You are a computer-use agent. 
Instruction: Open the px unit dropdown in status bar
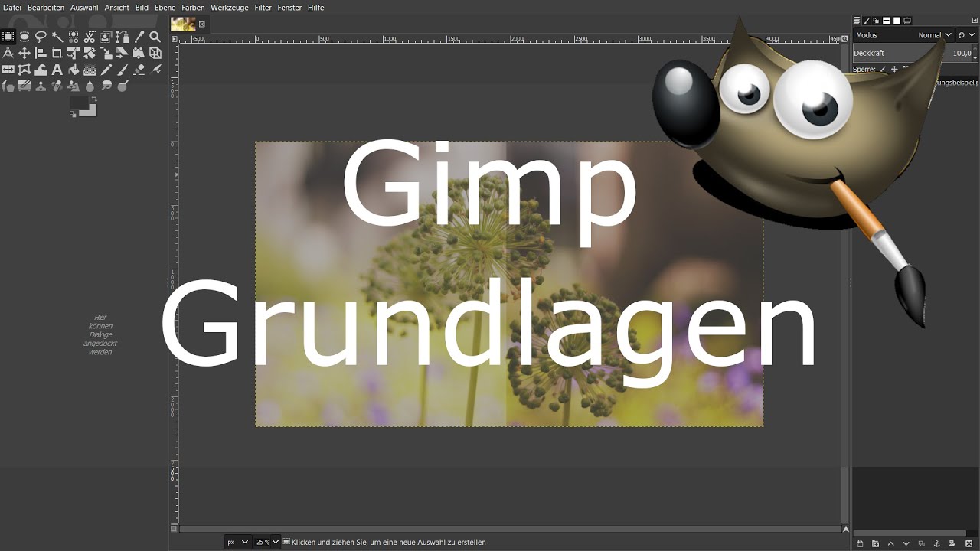coord(238,542)
